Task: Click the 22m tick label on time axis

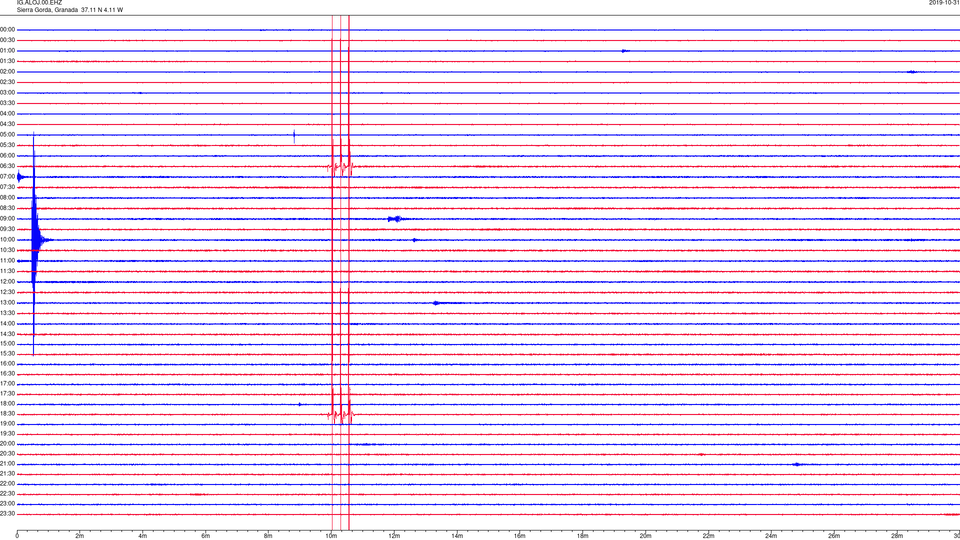Action: pos(708,536)
